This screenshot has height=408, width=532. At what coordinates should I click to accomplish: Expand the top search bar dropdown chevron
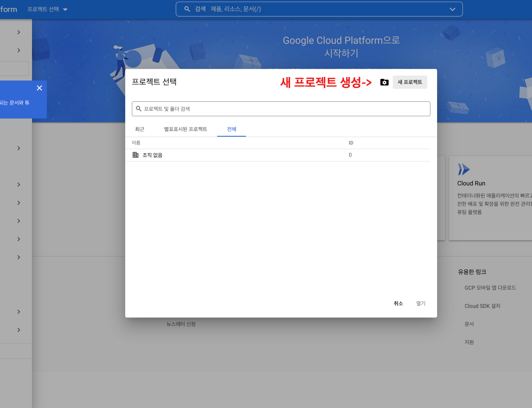[x=452, y=9]
